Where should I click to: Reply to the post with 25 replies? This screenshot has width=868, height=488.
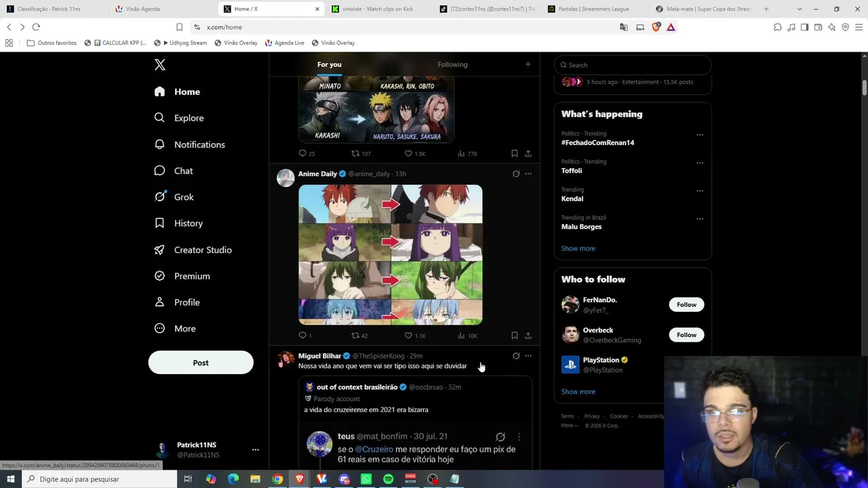pyautogui.click(x=307, y=154)
